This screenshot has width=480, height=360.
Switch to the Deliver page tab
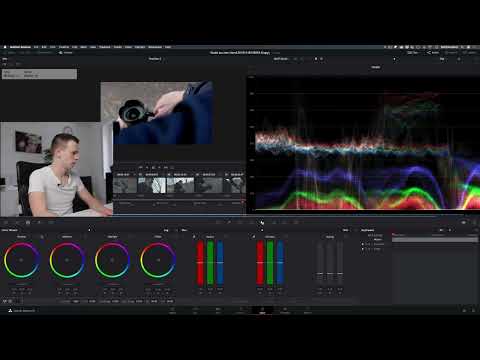tap(308, 311)
